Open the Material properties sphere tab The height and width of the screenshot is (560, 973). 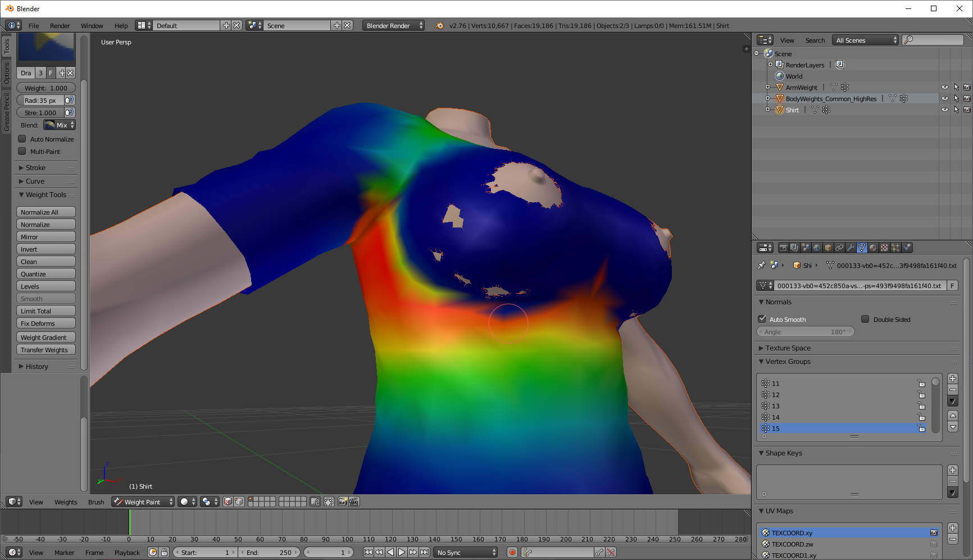pos(874,248)
